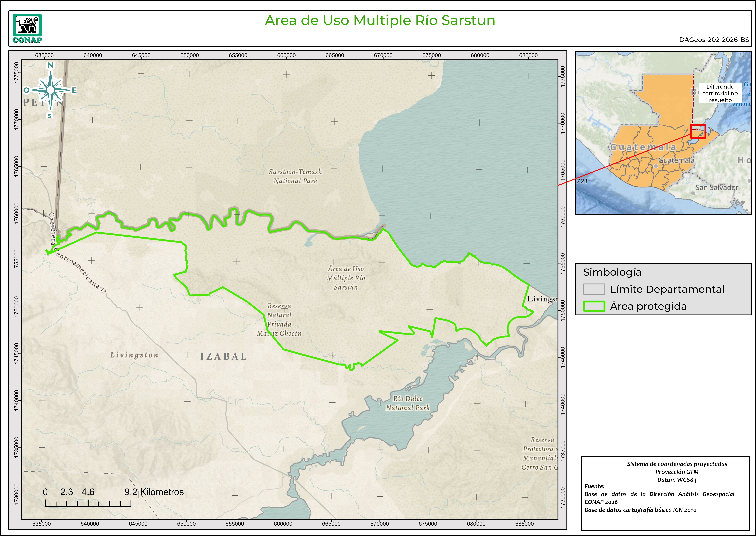
Task: Click the IZABAL department label
Action: 223,356
